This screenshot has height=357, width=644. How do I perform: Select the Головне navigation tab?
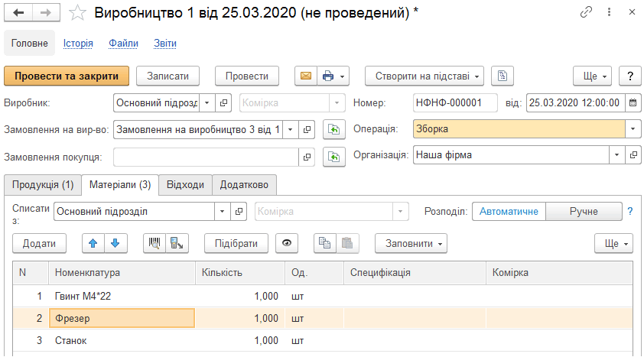[x=30, y=43]
